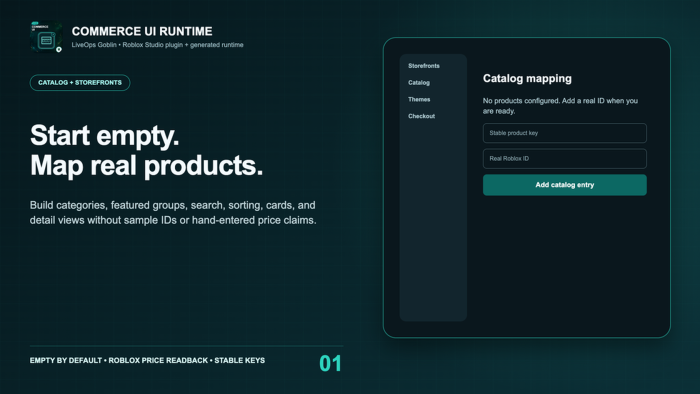Click the 'No products configured' message

coord(560,106)
